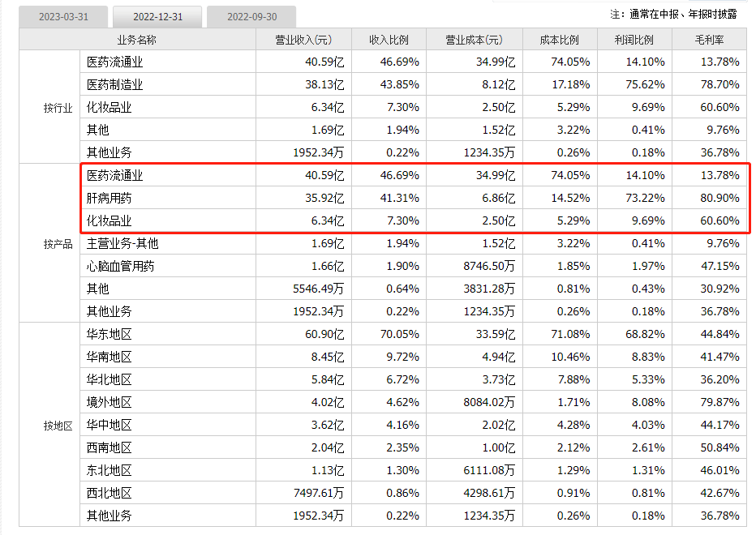Click the 70.05% revenue ratio value

point(400,334)
